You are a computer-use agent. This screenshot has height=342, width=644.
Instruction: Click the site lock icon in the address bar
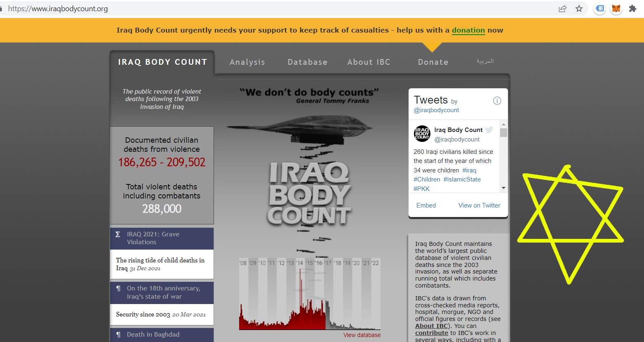[x=1, y=9]
